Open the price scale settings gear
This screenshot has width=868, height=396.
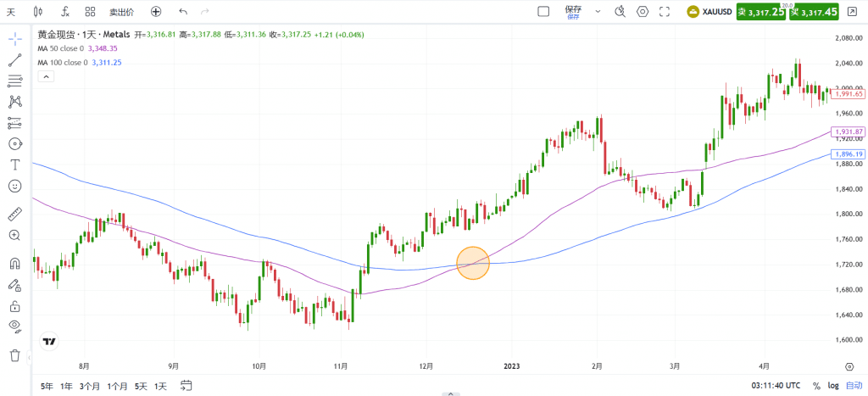(x=849, y=366)
